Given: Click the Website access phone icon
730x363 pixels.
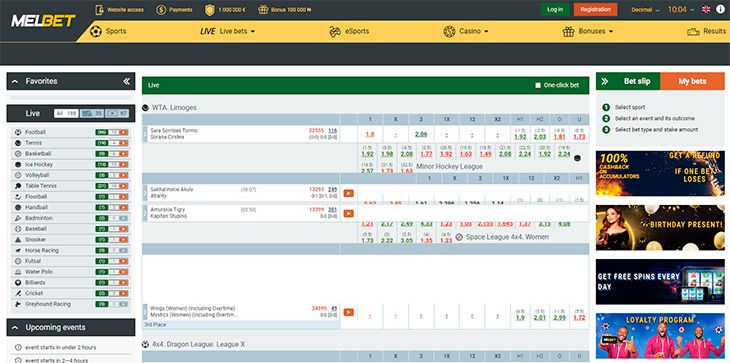Looking at the screenshot, I should point(99,9).
